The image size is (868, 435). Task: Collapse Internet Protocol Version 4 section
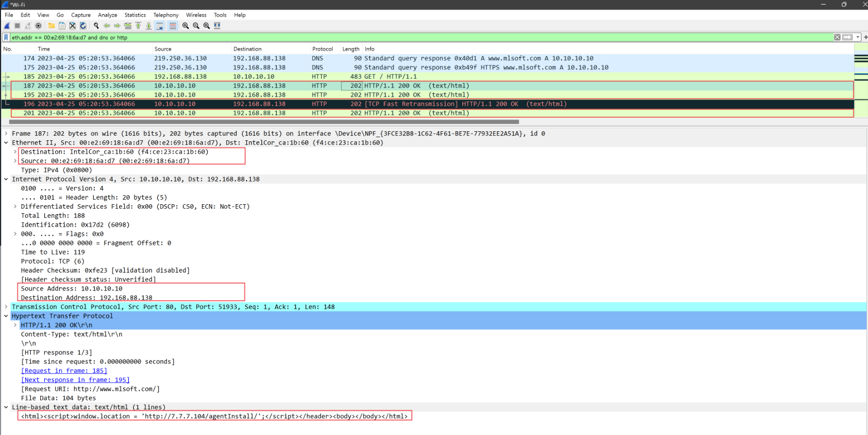(6, 179)
